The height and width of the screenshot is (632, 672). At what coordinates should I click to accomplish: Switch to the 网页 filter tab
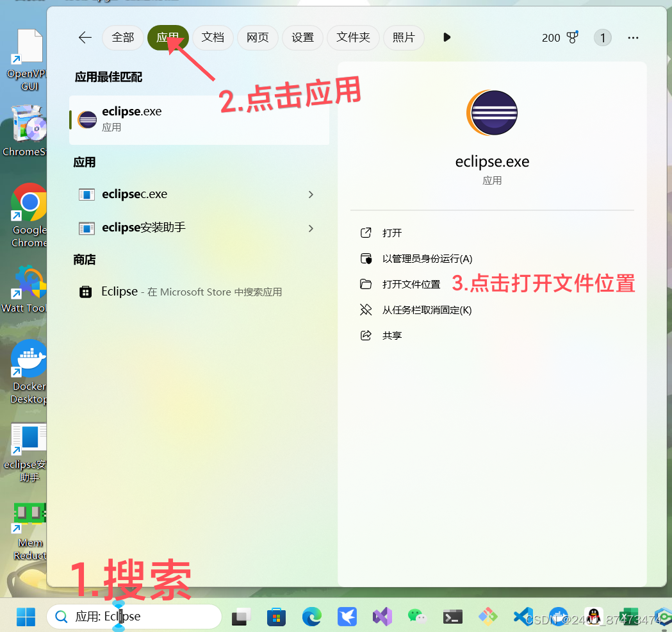[258, 38]
